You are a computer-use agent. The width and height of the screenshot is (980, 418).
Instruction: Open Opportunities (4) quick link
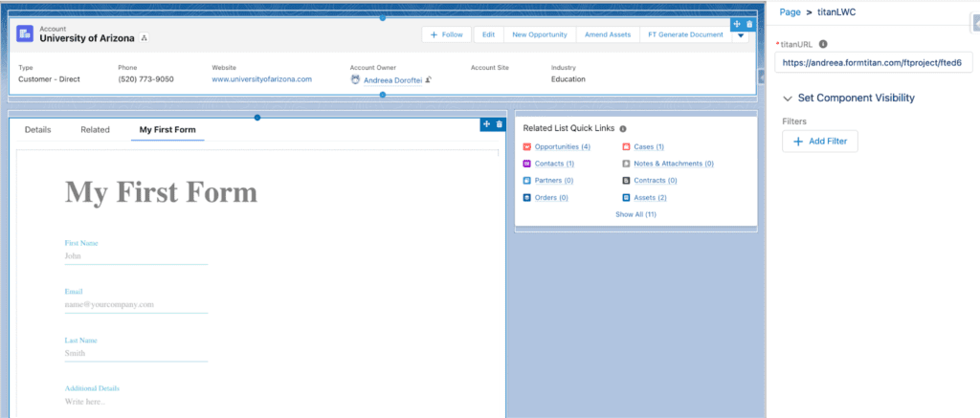click(563, 147)
